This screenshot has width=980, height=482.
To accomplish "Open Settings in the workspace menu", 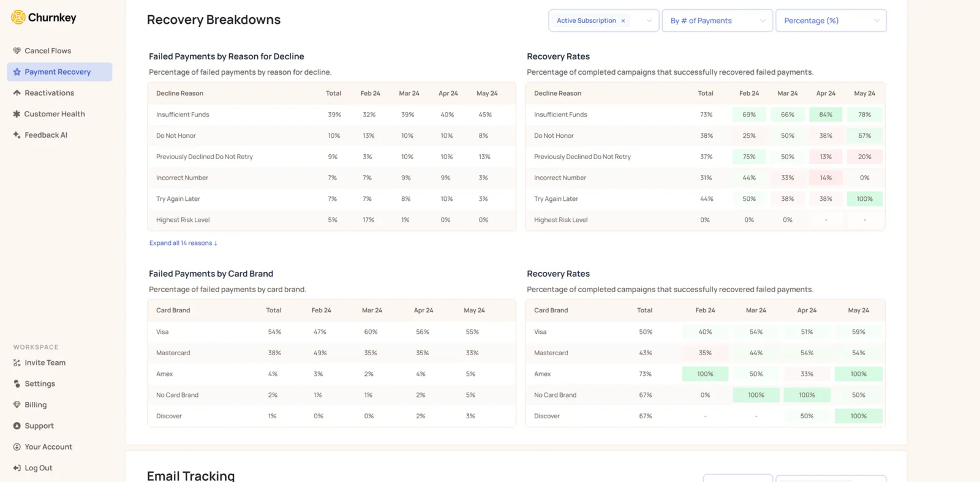I will click(x=40, y=384).
